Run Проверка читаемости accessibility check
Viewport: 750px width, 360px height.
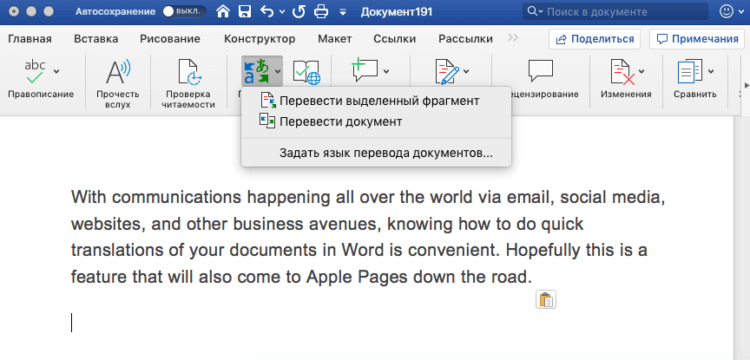point(190,73)
